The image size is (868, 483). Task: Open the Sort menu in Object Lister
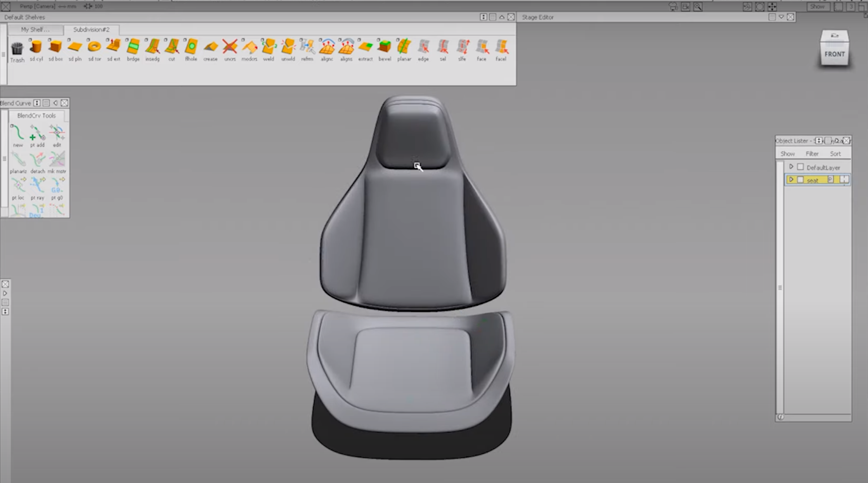pos(835,153)
